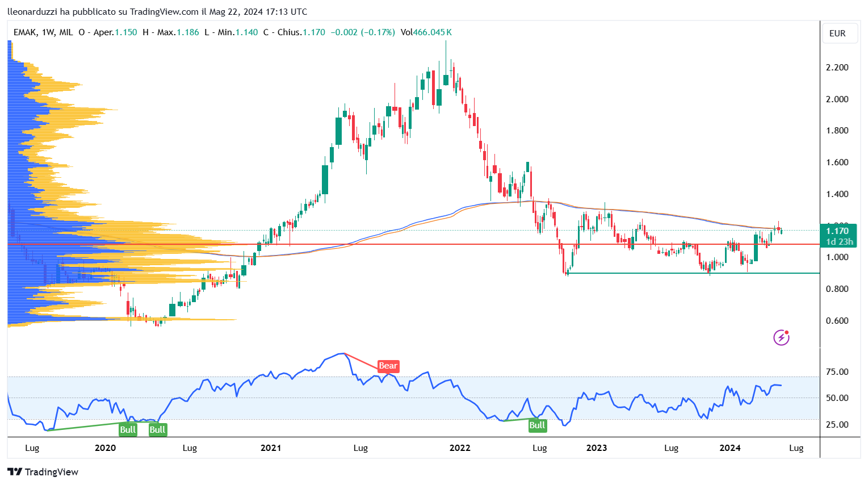Click the RSI 25.00 axis label
The width and height of the screenshot is (868, 485).
837,425
